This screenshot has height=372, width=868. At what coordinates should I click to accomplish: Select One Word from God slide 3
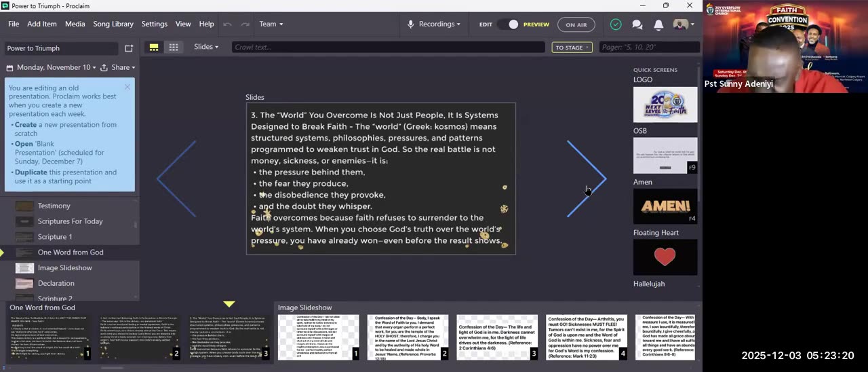click(229, 337)
